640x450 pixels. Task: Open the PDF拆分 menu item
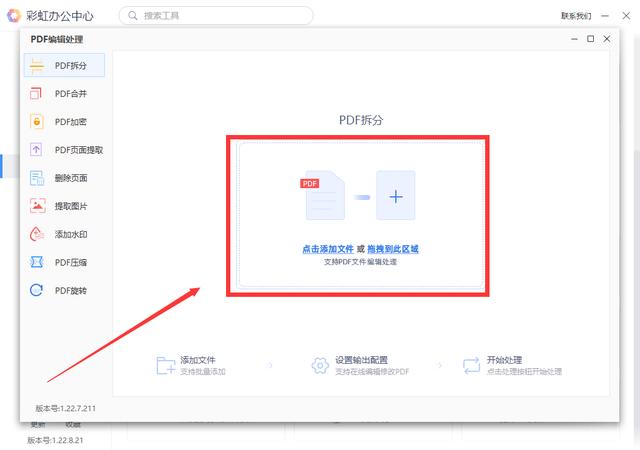[64, 65]
